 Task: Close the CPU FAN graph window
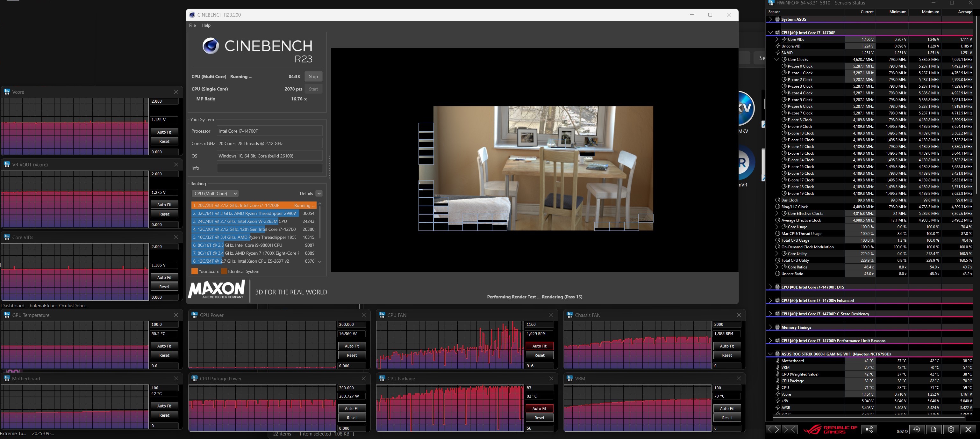551,315
